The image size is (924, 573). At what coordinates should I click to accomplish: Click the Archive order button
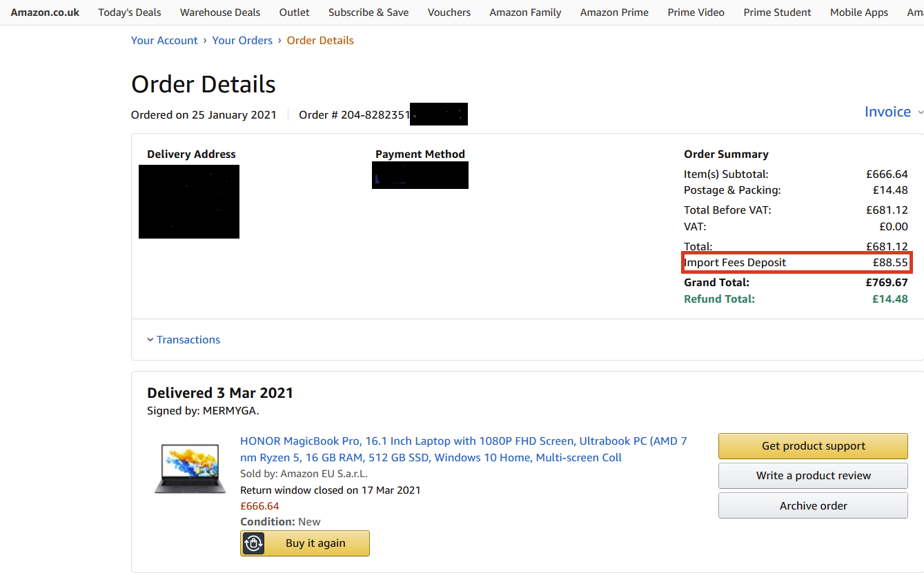click(813, 505)
